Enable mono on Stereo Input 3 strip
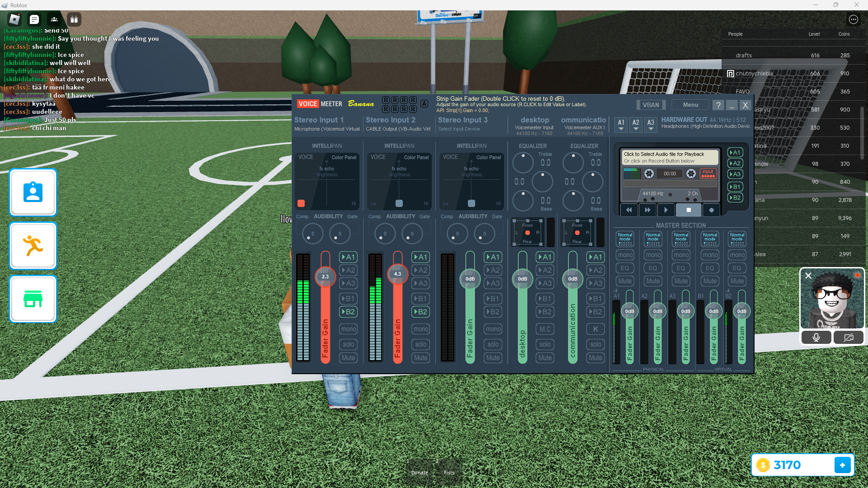Viewport: 868px width, 488px height. coord(493,329)
